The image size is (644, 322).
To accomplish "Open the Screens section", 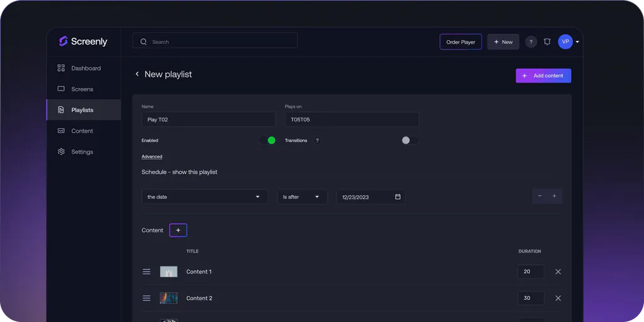I will 82,89.
